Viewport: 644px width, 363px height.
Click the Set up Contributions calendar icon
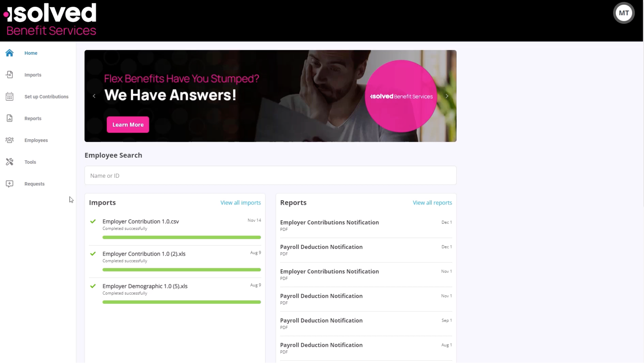[x=9, y=96]
